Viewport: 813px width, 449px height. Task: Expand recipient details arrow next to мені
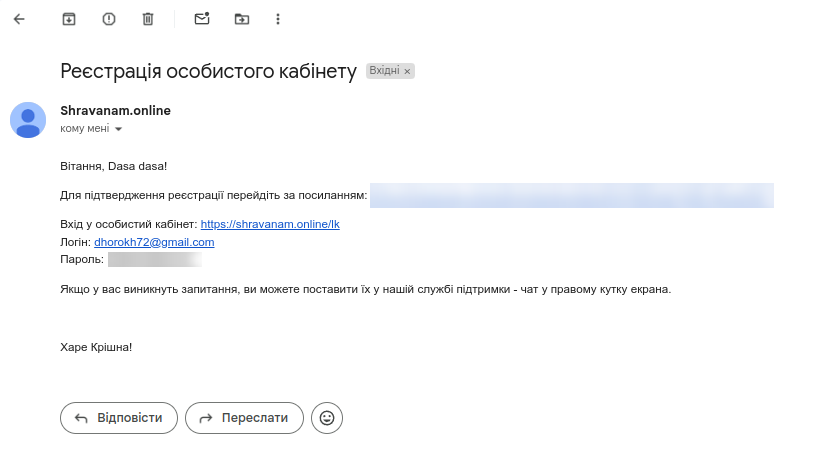point(118,130)
